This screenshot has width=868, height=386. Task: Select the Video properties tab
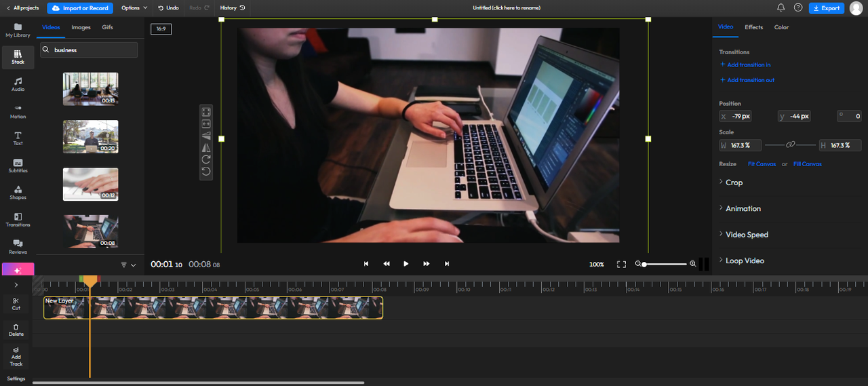726,27
